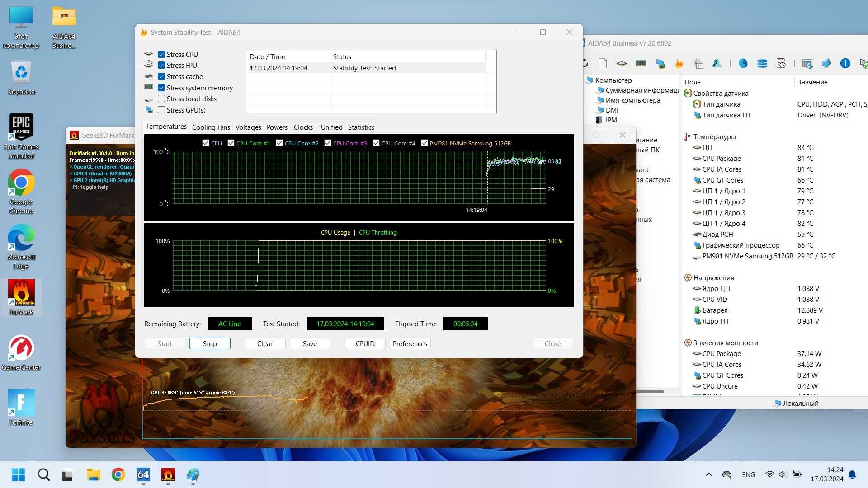Enable the Stress GPU(s) checkbox
868x488 pixels.
(x=161, y=110)
